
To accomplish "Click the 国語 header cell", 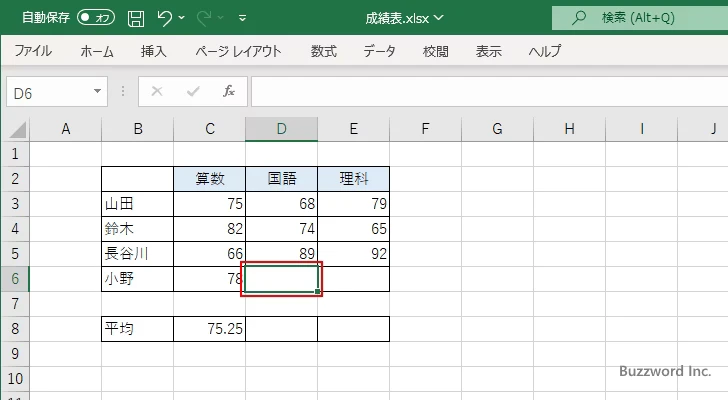I will click(281, 179).
